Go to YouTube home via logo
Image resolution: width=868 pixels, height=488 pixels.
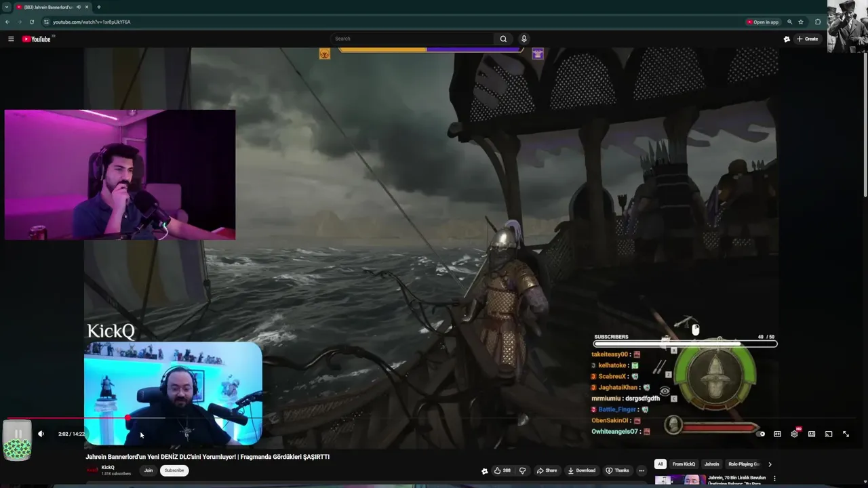coord(37,39)
